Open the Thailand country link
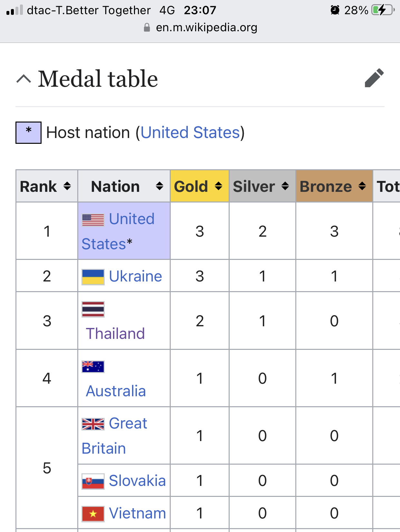 tap(115, 333)
